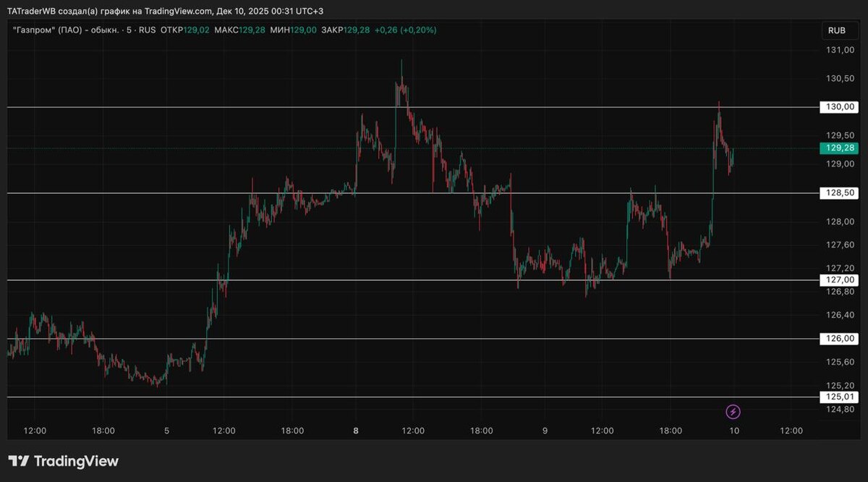Click the 130,50 price scale label
This screenshot has height=482, width=868.
click(x=841, y=79)
